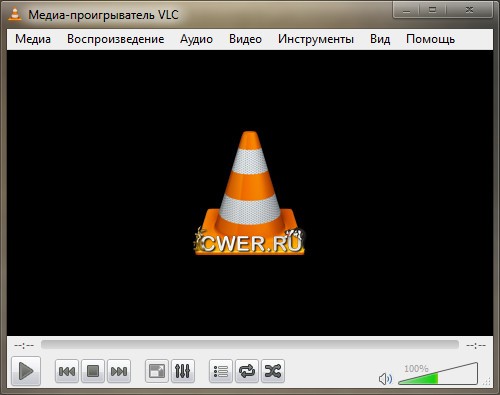
Task: Toggle the elapsed time display
Action: coord(24,345)
